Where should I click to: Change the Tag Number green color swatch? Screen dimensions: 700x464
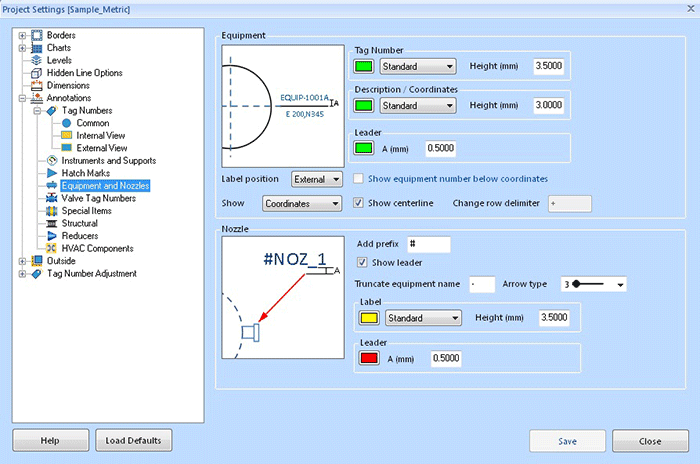coord(363,67)
